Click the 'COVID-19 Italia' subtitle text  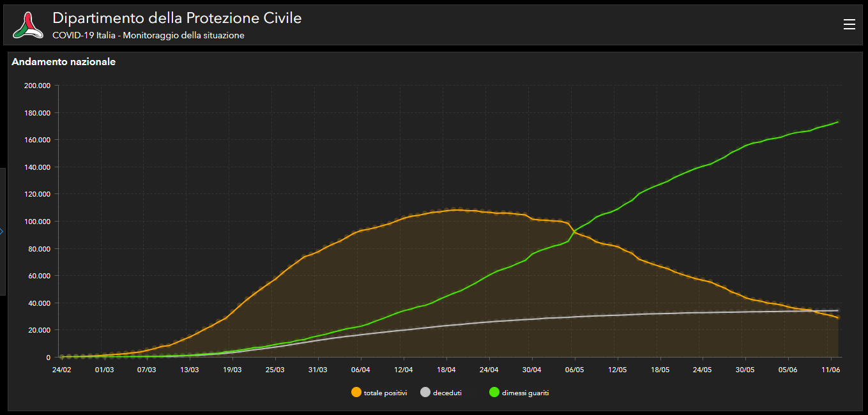(84, 36)
